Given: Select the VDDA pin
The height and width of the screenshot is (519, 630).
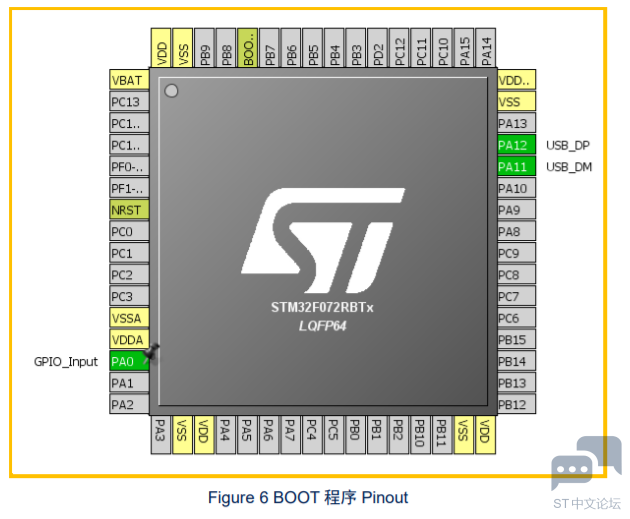Looking at the screenshot, I should coord(129,340).
